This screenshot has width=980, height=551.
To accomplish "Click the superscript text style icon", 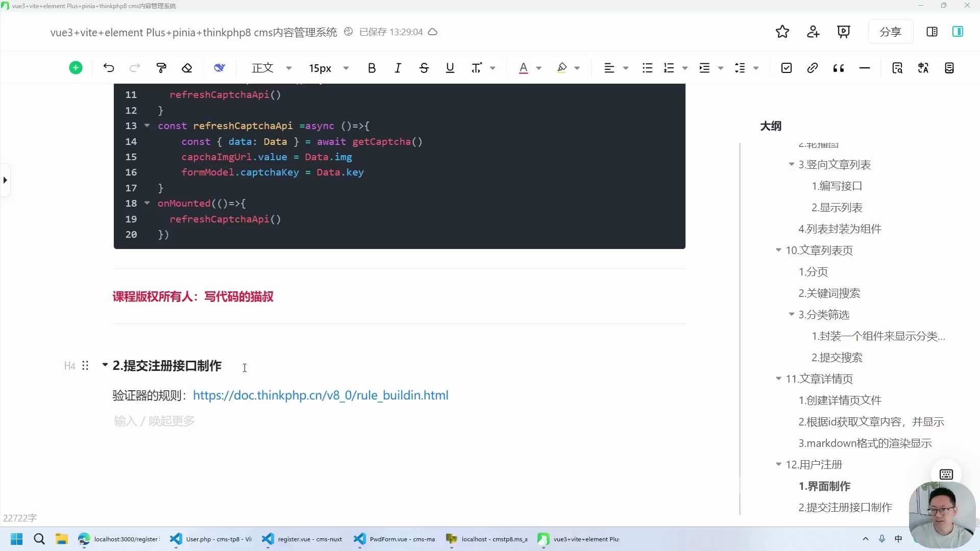I will [x=476, y=68].
